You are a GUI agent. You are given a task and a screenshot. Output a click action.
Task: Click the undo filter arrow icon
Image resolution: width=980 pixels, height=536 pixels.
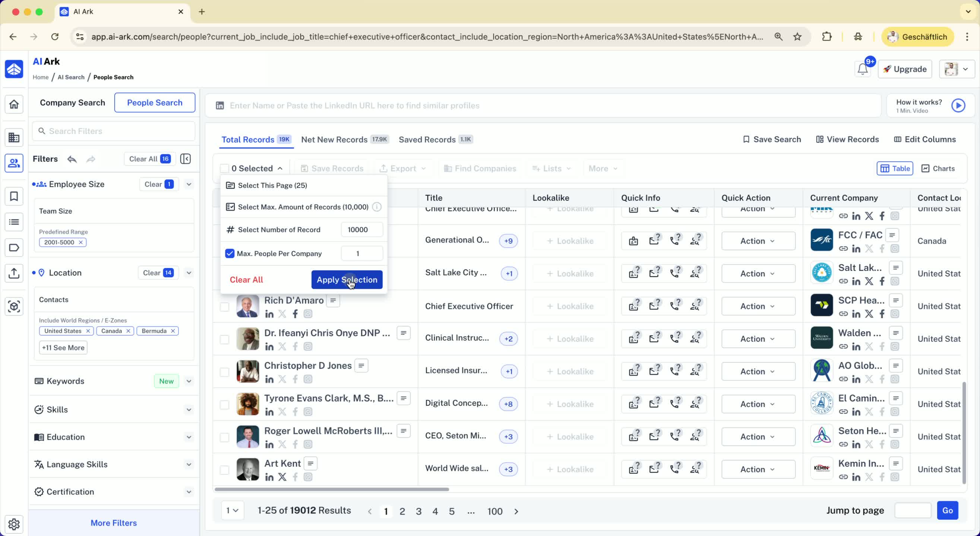(72, 159)
